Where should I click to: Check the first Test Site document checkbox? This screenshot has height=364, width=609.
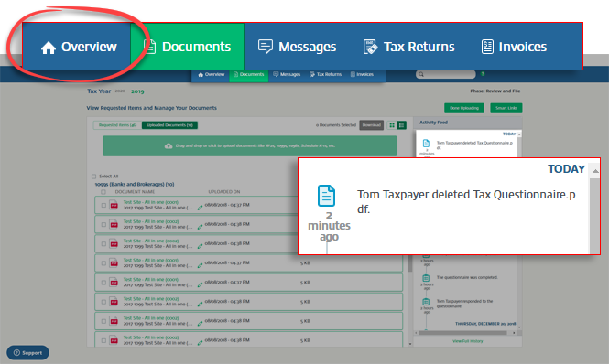point(103,205)
